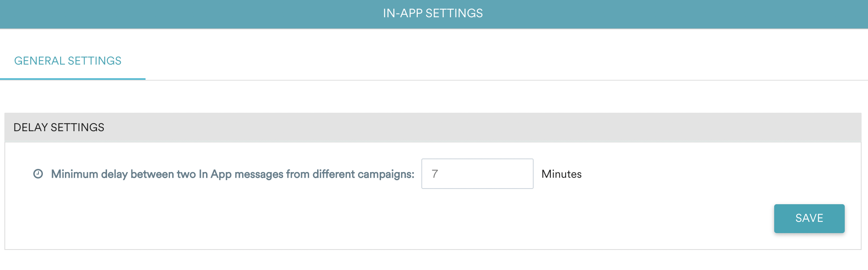The height and width of the screenshot is (270, 868).
Task: Click the Minutes unit label
Action: (x=561, y=174)
